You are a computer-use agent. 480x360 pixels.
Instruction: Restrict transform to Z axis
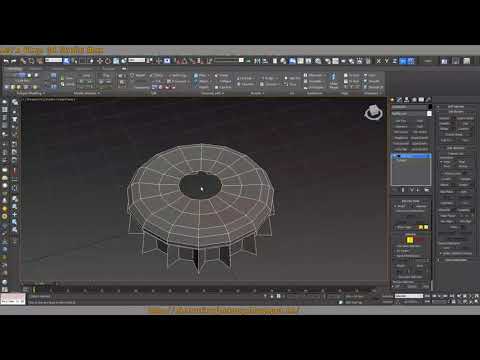pos(395,61)
